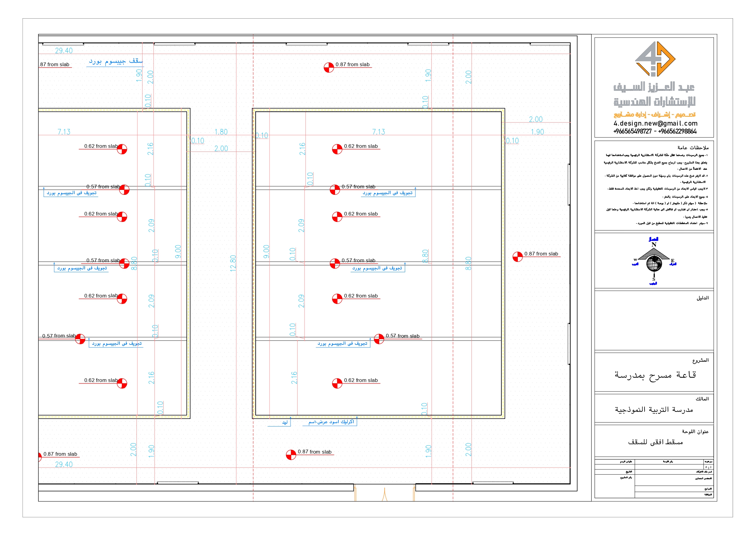Click the north arrow compass symbol
Screen dimensions: 756x535
[x=654, y=261]
